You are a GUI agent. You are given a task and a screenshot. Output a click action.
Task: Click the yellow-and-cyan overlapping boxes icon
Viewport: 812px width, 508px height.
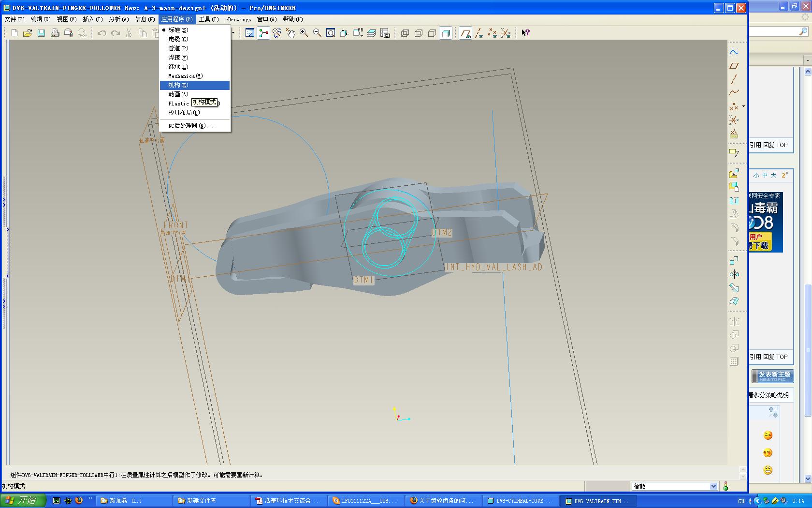(734, 187)
